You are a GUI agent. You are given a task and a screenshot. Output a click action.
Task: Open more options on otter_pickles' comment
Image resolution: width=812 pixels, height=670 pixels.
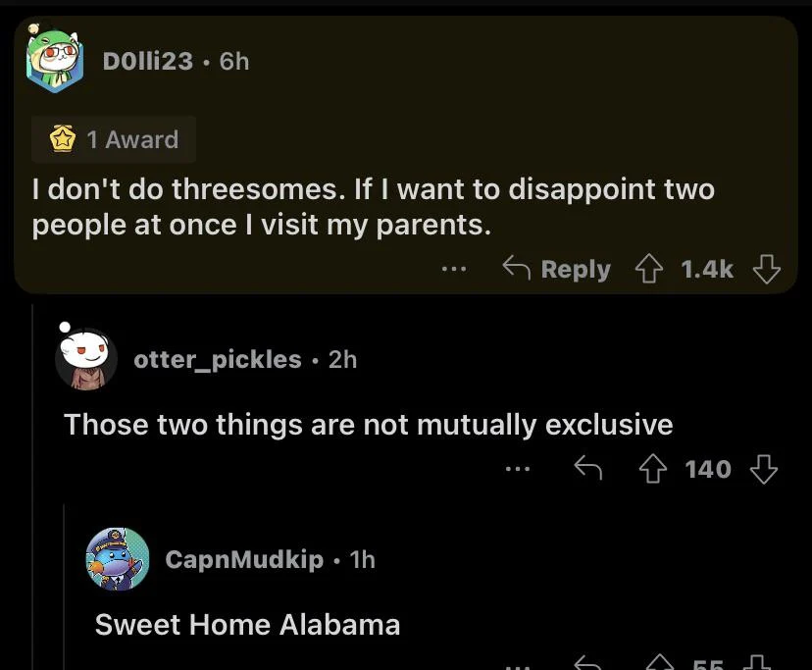click(x=517, y=469)
